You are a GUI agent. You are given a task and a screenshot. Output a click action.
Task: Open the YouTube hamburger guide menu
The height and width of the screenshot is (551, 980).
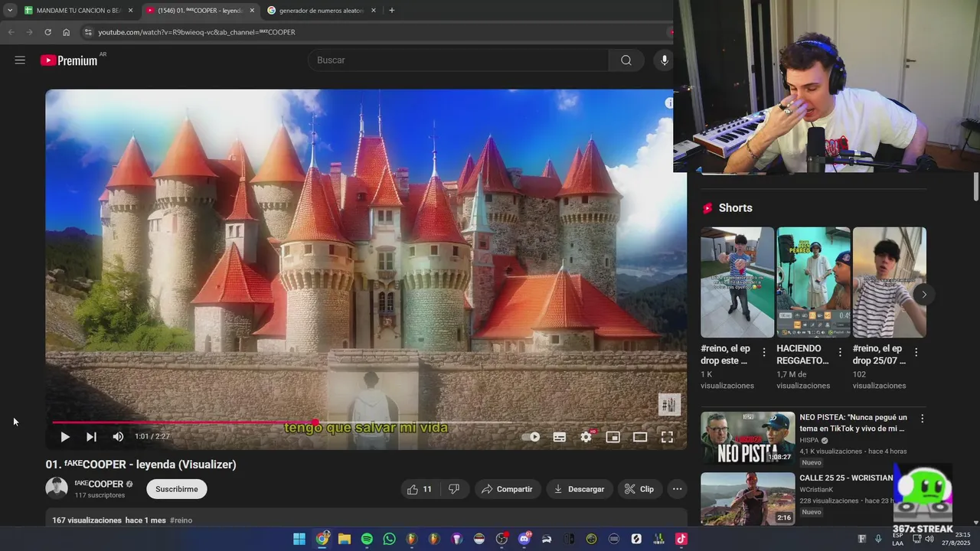tap(20, 60)
